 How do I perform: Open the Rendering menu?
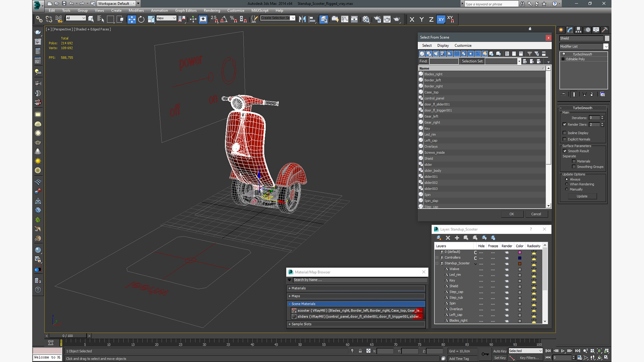(212, 10)
